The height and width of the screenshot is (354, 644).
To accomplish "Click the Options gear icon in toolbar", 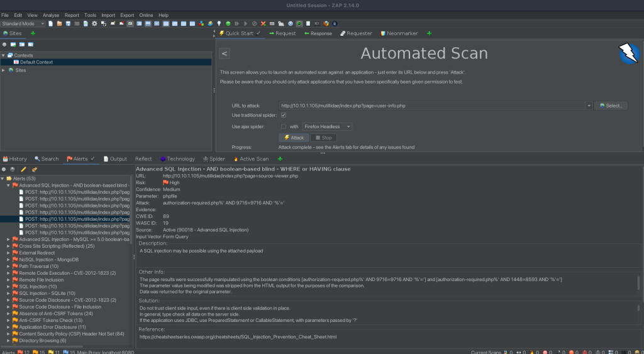I will (x=94, y=24).
